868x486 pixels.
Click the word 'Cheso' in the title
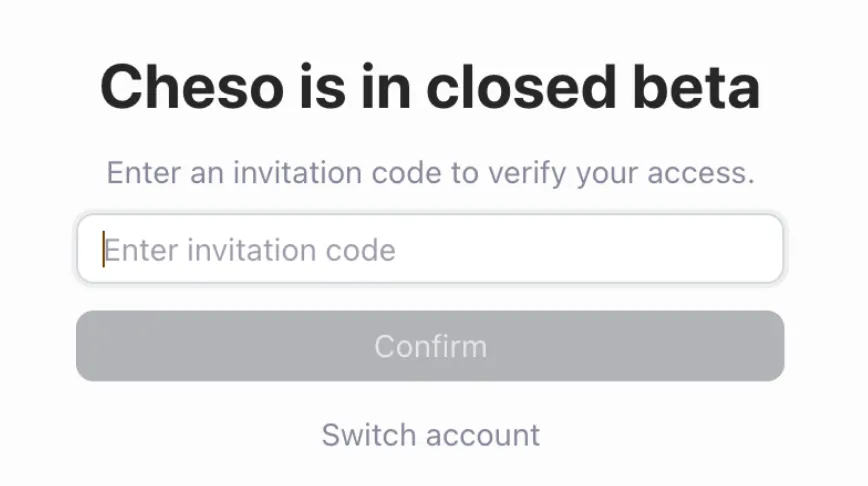coord(192,87)
